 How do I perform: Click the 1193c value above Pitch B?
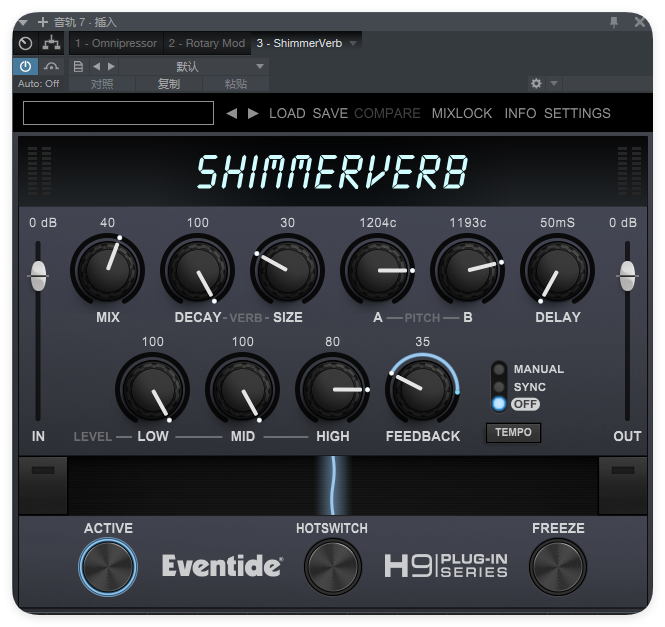pyautogui.click(x=468, y=223)
